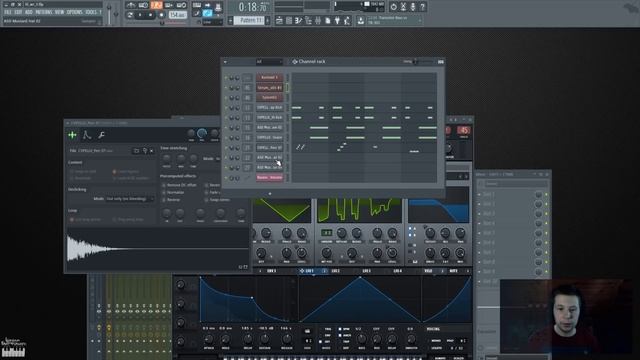This screenshot has height=360, width=640.
Task: Toggle the orange countdown-before-recording icon
Action: pyautogui.click(x=156, y=5)
